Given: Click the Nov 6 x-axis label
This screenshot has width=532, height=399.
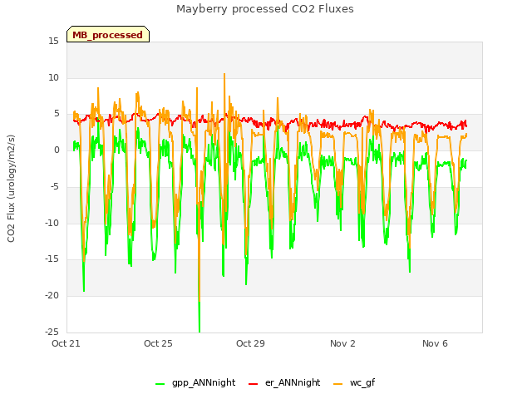Looking at the screenshot, I should [435, 343].
